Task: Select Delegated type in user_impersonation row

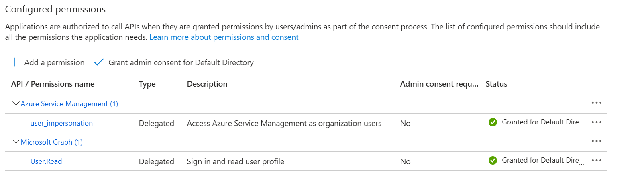Action: (x=157, y=123)
